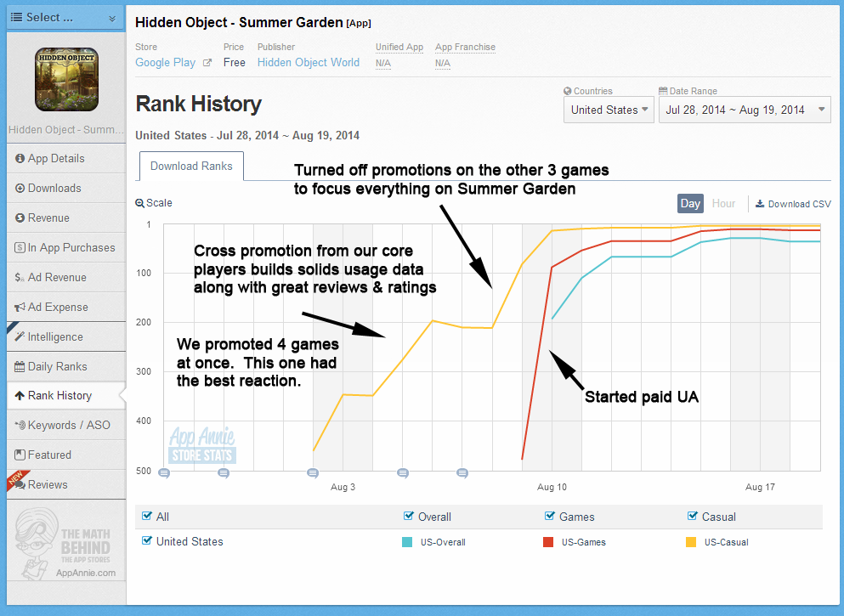Click the Unified App N/A value
Viewport: 844px width, 616px height.
pyautogui.click(x=383, y=64)
